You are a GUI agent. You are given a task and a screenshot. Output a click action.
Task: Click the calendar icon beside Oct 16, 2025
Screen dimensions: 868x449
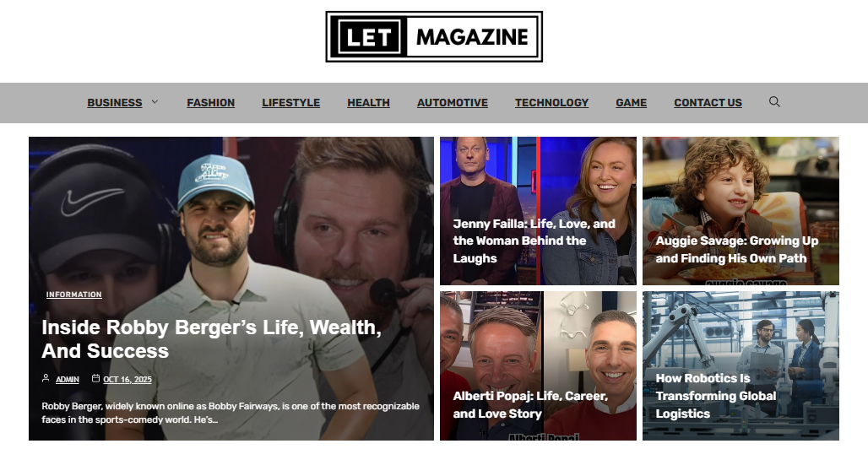(95, 378)
